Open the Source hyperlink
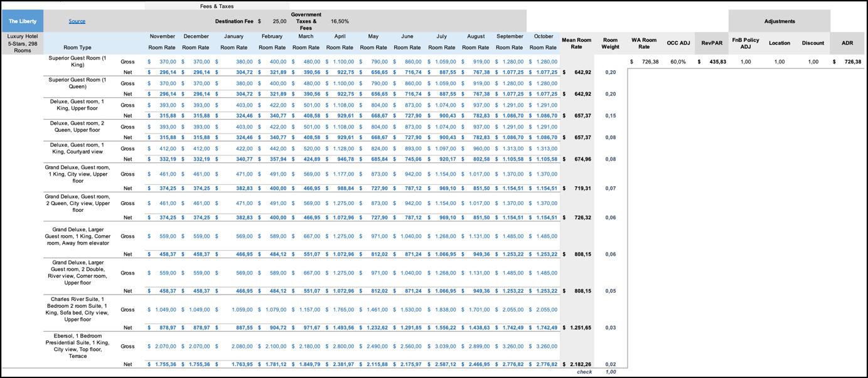This screenshot has width=868, height=378. pyautogui.click(x=77, y=21)
